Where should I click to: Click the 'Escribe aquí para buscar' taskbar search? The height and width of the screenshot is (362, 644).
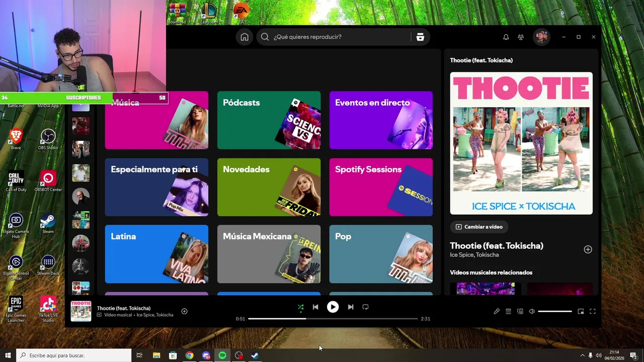tap(73, 355)
